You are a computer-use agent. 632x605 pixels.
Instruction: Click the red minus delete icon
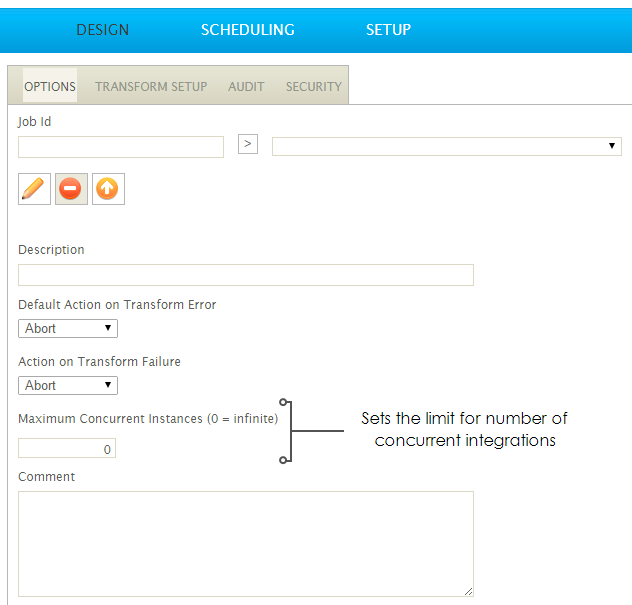point(71,188)
